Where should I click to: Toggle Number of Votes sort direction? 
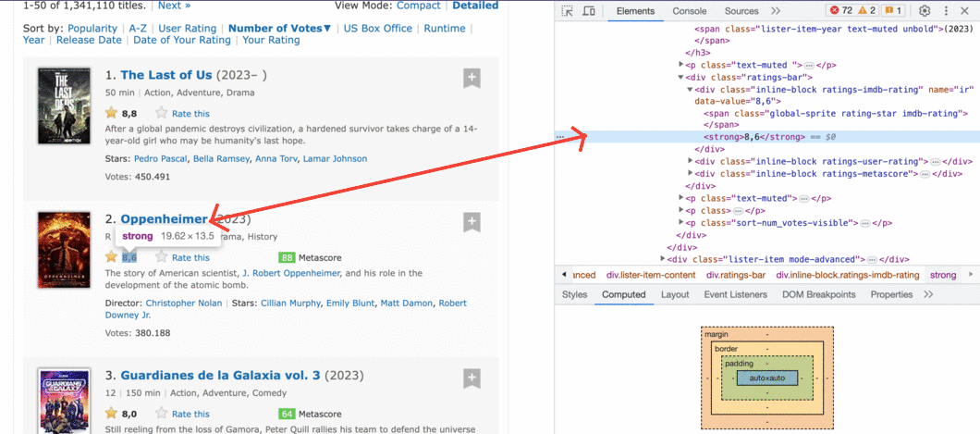[x=280, y=28]
